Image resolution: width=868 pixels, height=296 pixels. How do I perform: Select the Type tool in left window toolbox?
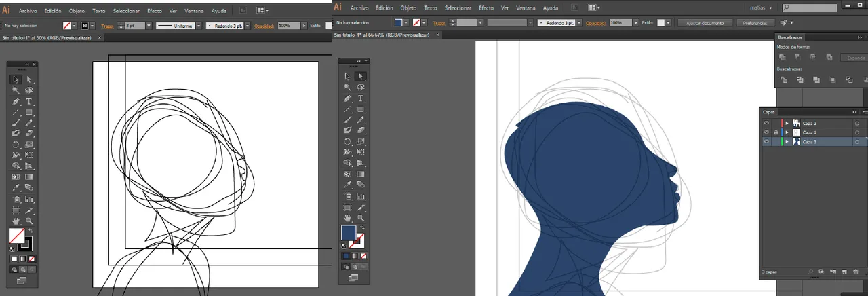tap(29, 101)
